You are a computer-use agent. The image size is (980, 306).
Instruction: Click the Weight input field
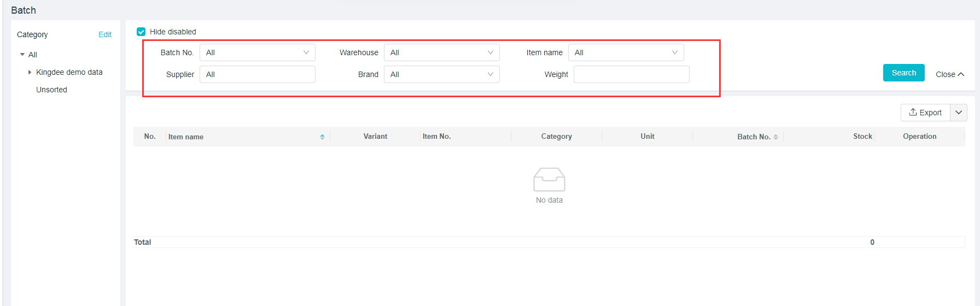[x=631, y=74]
